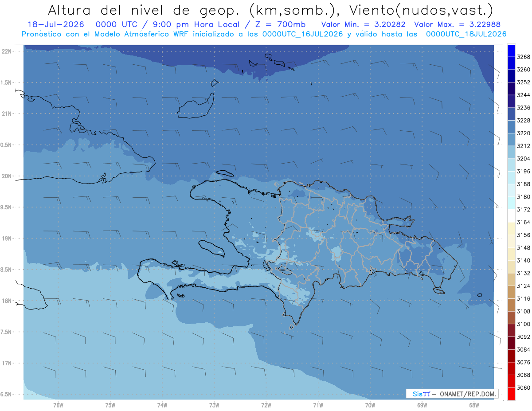Click the '75W' longitude axis label
Viewport: 532px width, 411px height.
click(x=110, y=405)
